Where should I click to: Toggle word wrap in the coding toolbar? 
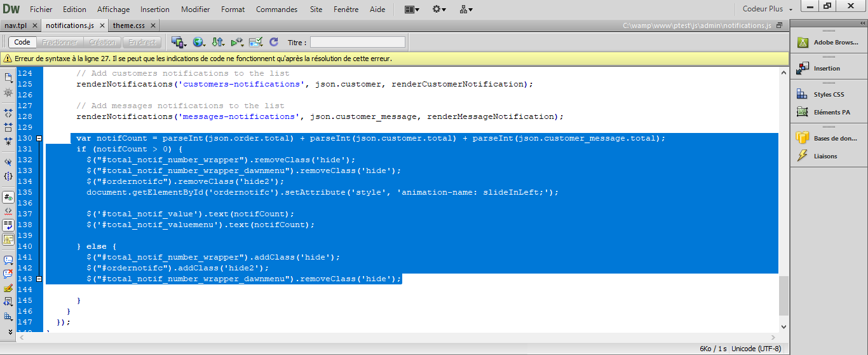pyautogui.click(x=8, y=225)
